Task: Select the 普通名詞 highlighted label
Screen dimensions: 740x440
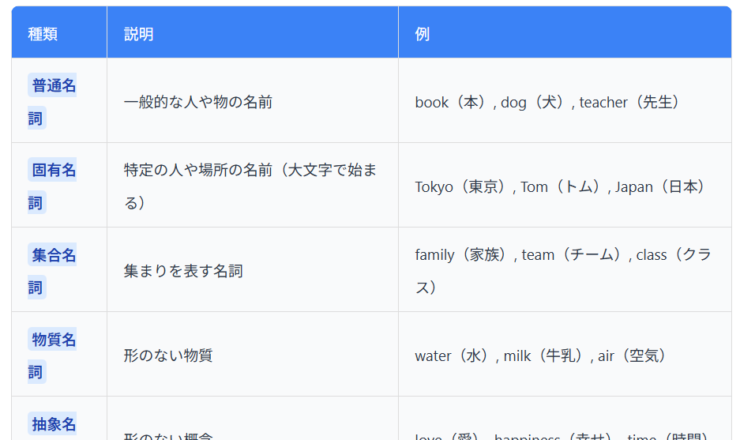Action: (53, 101)
